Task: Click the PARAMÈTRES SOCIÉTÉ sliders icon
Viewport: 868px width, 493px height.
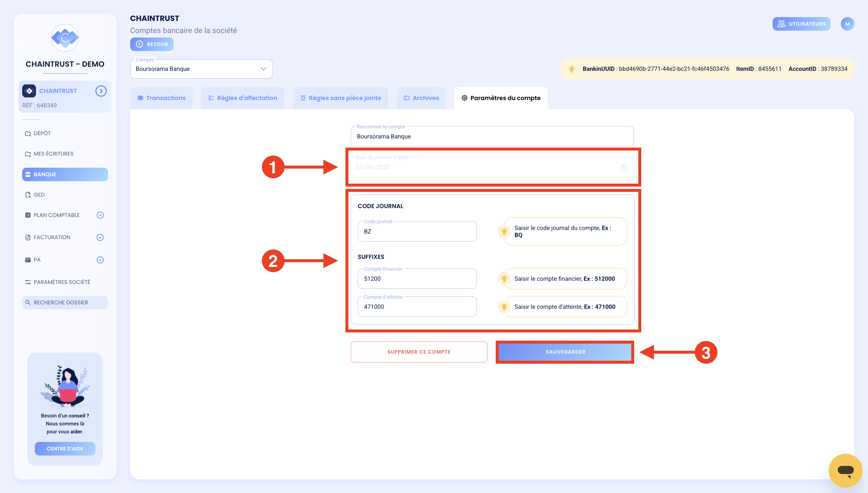Action: (x=28, y=282)
